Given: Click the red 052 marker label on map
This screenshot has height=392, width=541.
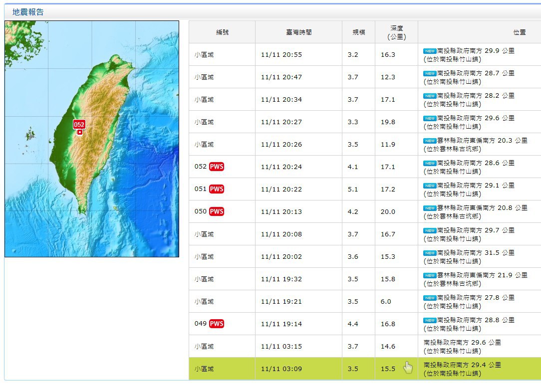Looking at the screenshot, I should [79, 124].
